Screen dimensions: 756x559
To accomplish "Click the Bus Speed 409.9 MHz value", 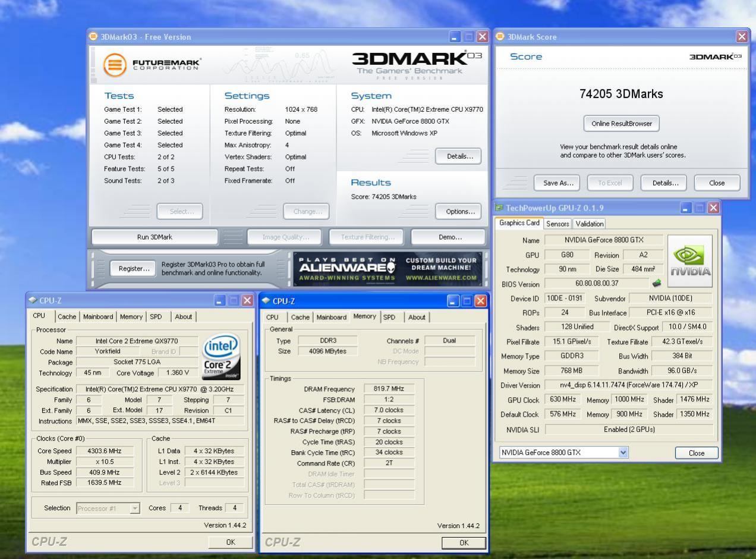I will [x=105, y=473].
